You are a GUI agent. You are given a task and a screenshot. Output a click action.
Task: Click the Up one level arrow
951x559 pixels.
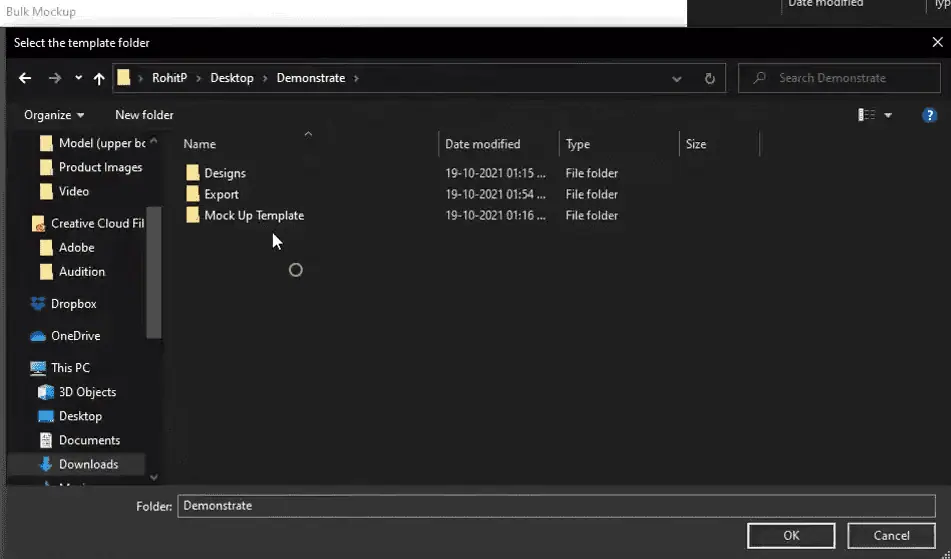(x=99, y=78)
